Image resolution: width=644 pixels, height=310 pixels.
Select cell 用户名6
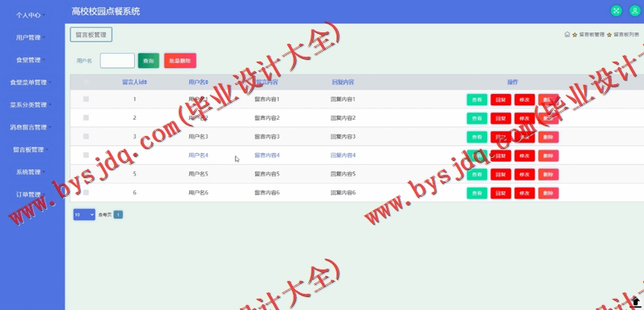click(198, 193)
